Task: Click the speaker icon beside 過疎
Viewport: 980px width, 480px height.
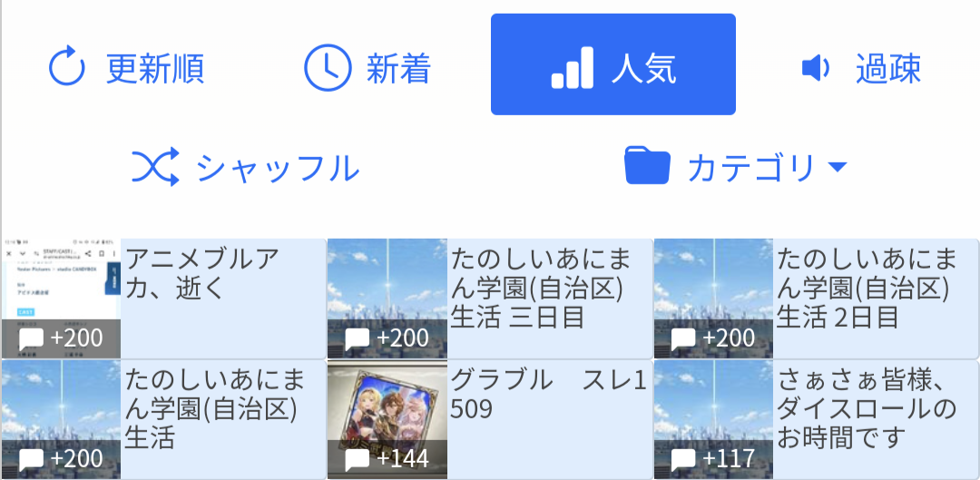Action: tap(815, 67)
